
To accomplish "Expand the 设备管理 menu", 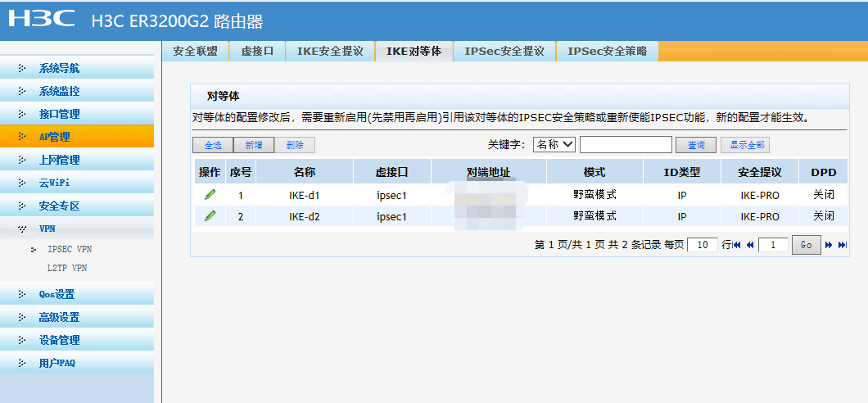I will click(x=77, y=340).
